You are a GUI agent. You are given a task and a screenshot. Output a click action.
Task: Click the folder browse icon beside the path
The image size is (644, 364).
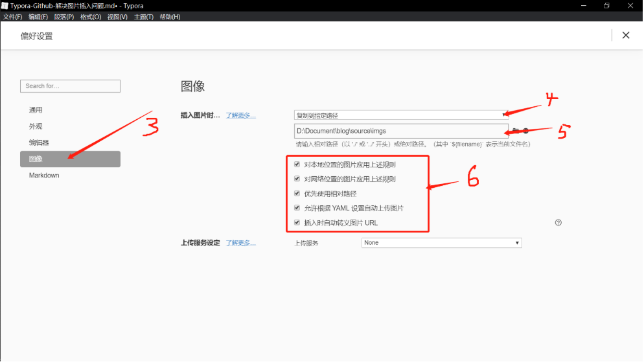coord(516,131)
